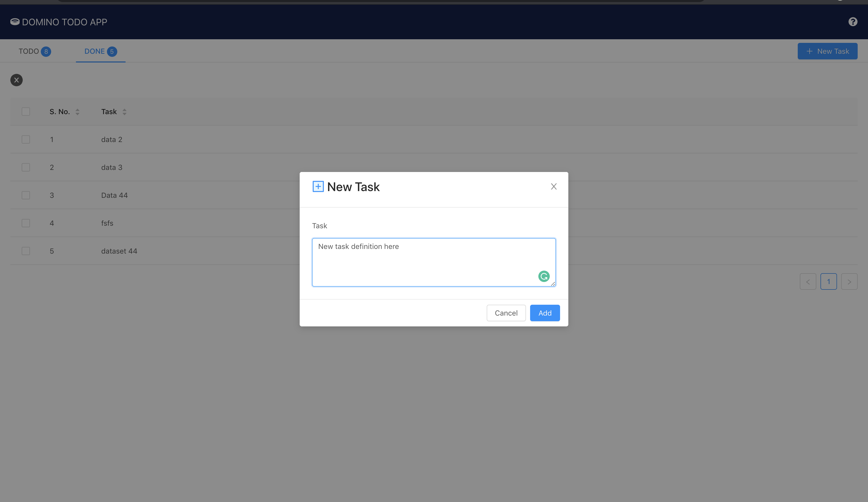Click the TODO count badge 8

coord(46,52)
